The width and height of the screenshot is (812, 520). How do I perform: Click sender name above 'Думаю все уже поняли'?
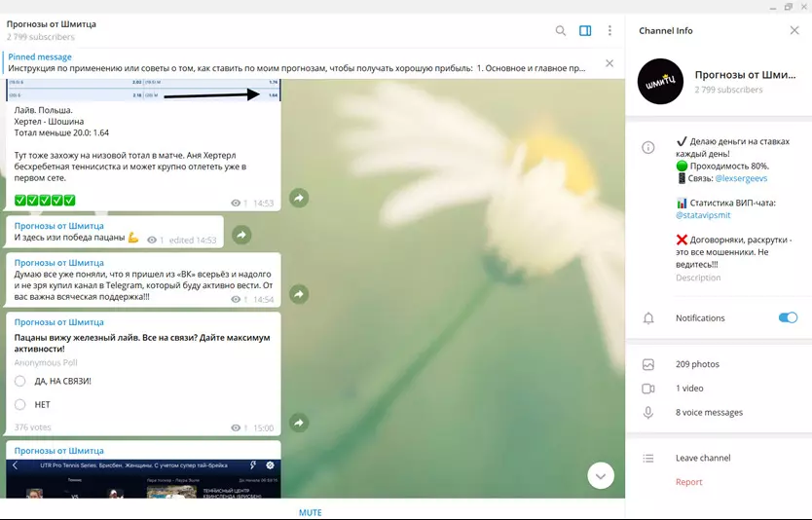click(59, 263)
